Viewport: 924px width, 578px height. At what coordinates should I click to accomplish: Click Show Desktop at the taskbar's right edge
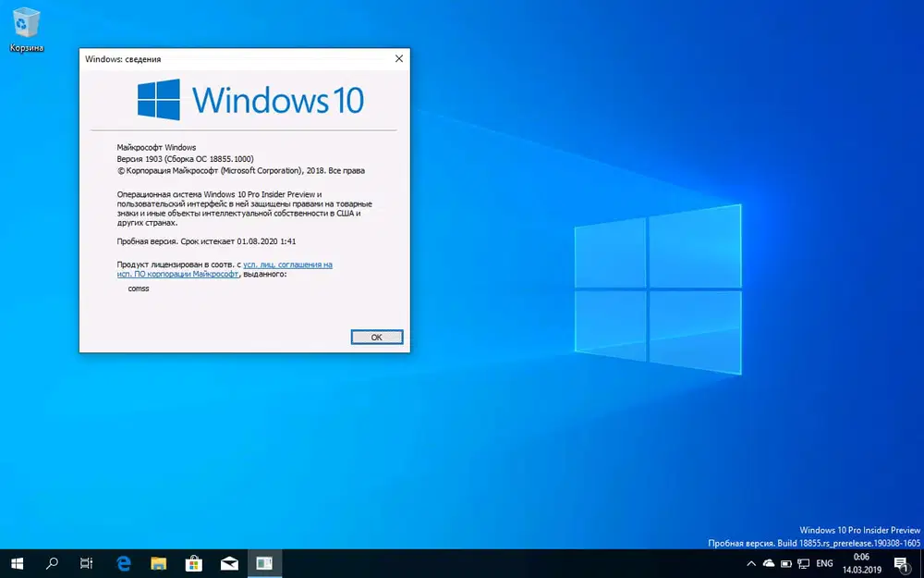pos(922,563)
